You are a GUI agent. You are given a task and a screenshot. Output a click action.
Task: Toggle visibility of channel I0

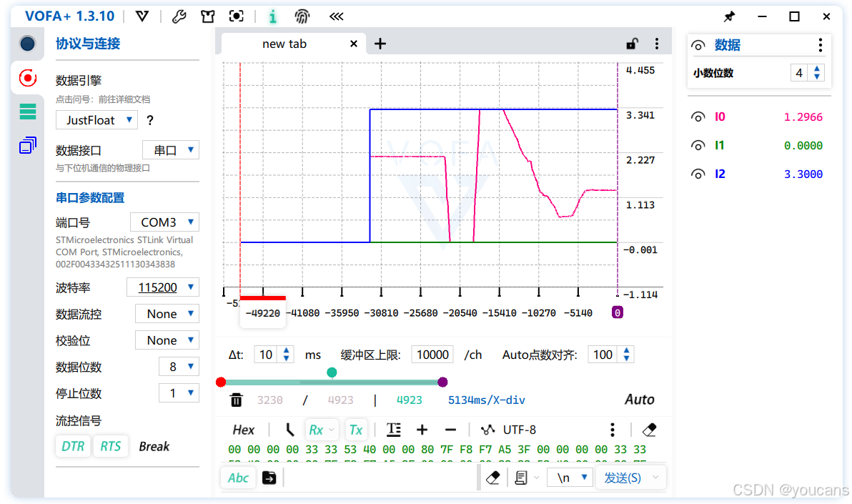[x=698, y=117]
